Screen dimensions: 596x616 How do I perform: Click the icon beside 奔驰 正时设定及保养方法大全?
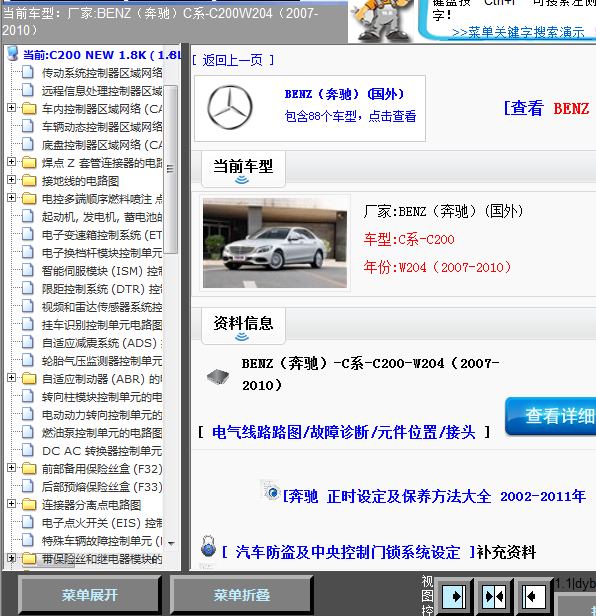271,490
